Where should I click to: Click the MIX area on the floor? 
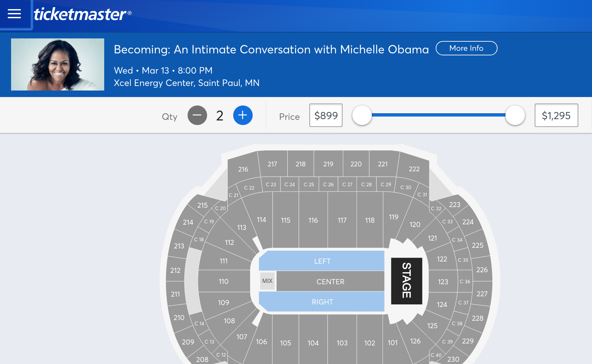(x=267, y=281)
